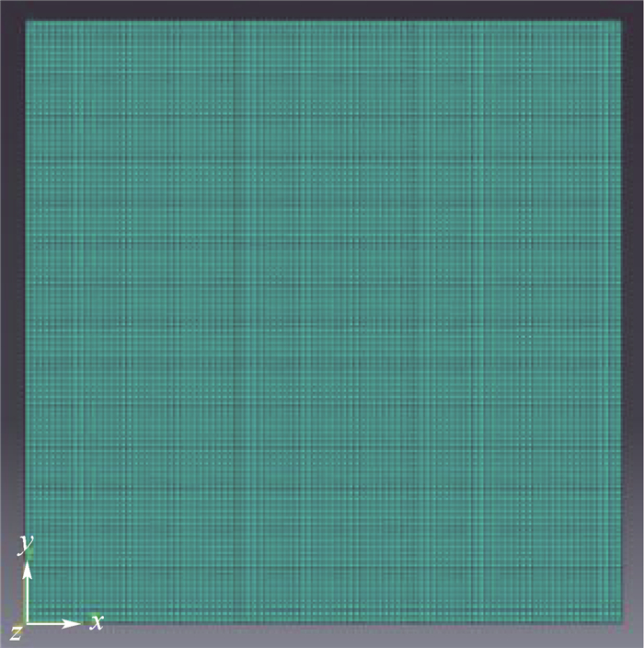Pick a mesh element in the upper-left quadrant
The height and width of the screenshot is (648, 644).
[x=166, y=166]
